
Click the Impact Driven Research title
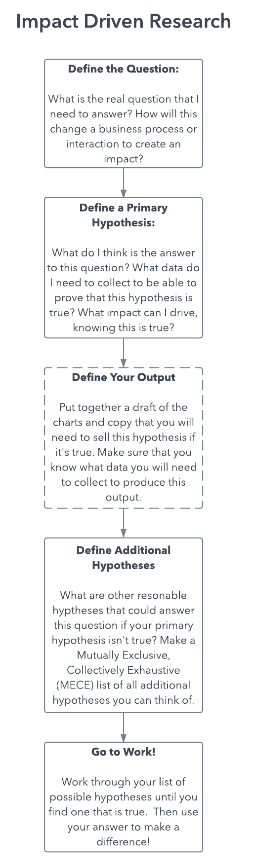click(124, 22)
